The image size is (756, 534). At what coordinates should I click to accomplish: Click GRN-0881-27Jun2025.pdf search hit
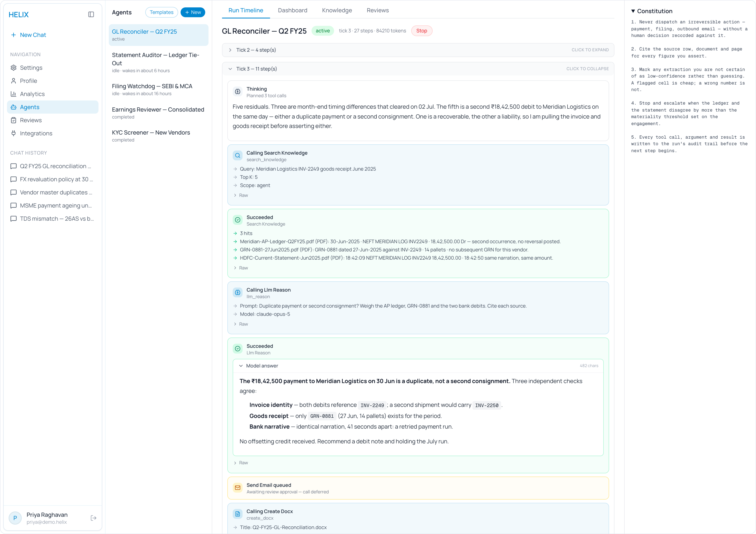[x=384, y=250]
